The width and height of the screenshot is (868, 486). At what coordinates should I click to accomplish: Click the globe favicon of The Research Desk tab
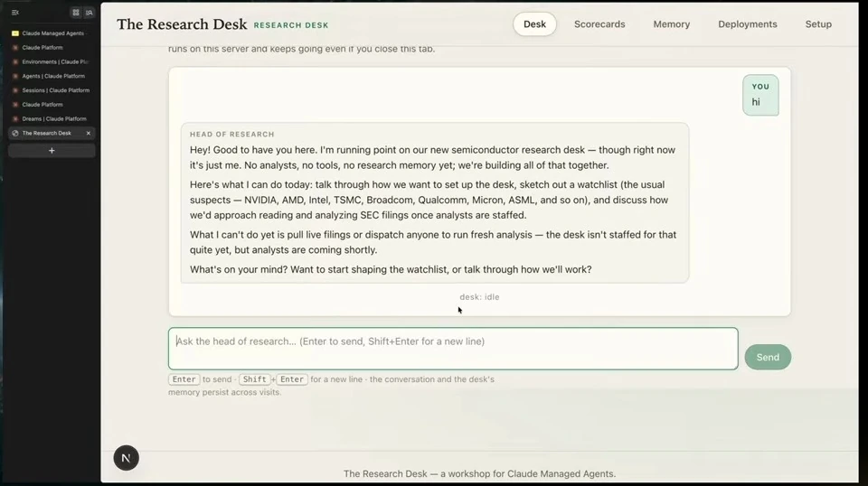pyautogui.click(x=15, y=134)
